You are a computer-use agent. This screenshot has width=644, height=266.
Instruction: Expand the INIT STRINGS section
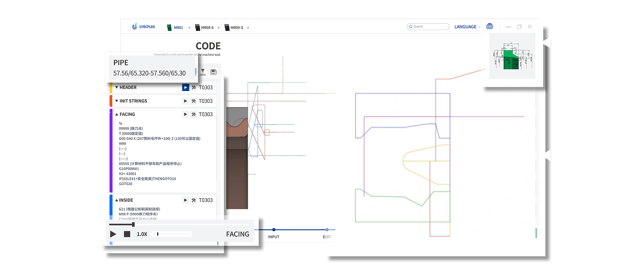coord(117,101)
